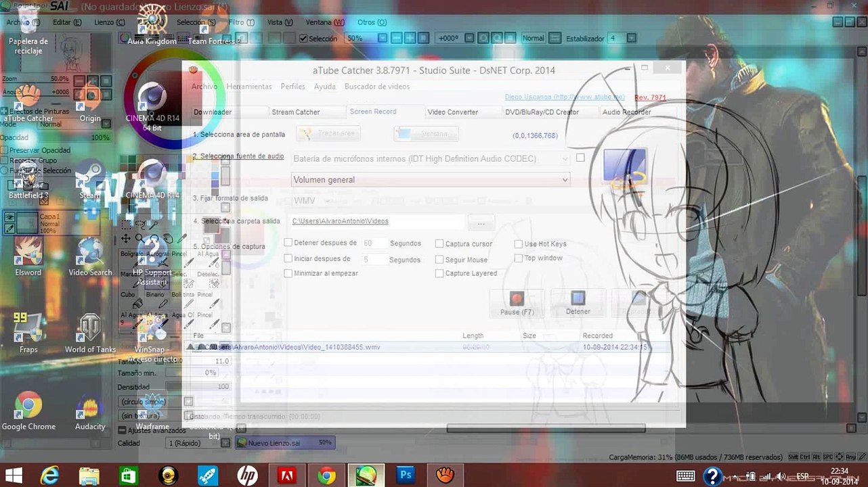Click the Detener despues seconds field
This screenshot has height=487, width=868.
click(x=374, y=243)
